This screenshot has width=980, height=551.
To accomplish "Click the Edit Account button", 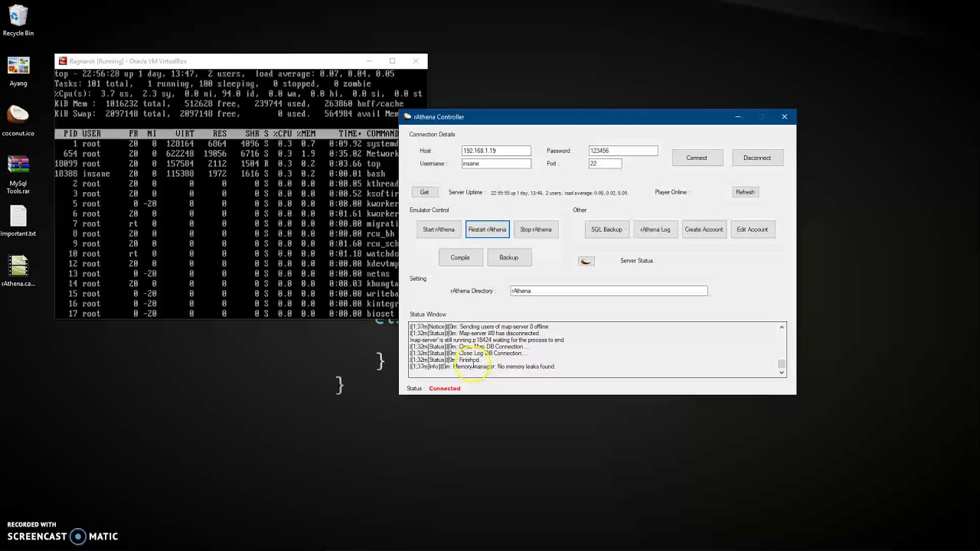I will [753, 230].
